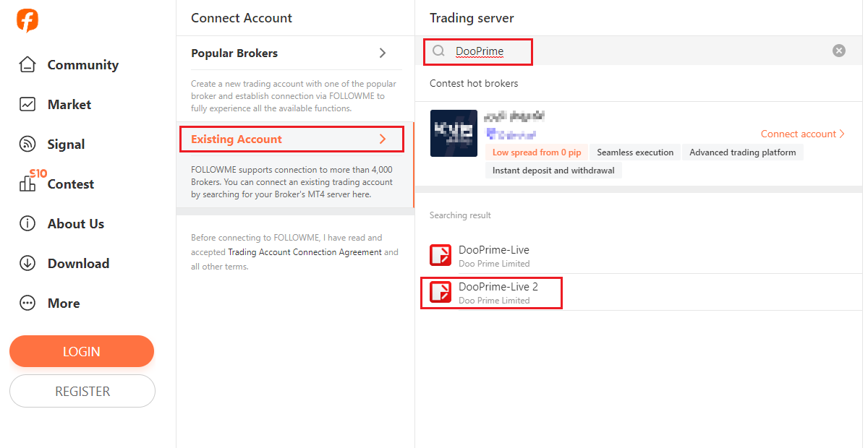The image size is (868, 448).
Task: Click the contest hot broker thumbnail
Action: pos(454,134)
